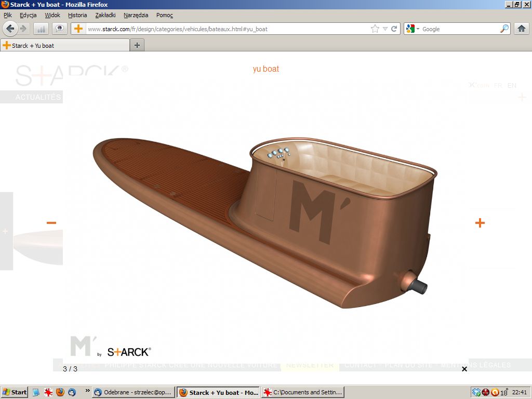Screen dimensions: 532x399
Task: Open the Windows Start menu
Action: 14,393
